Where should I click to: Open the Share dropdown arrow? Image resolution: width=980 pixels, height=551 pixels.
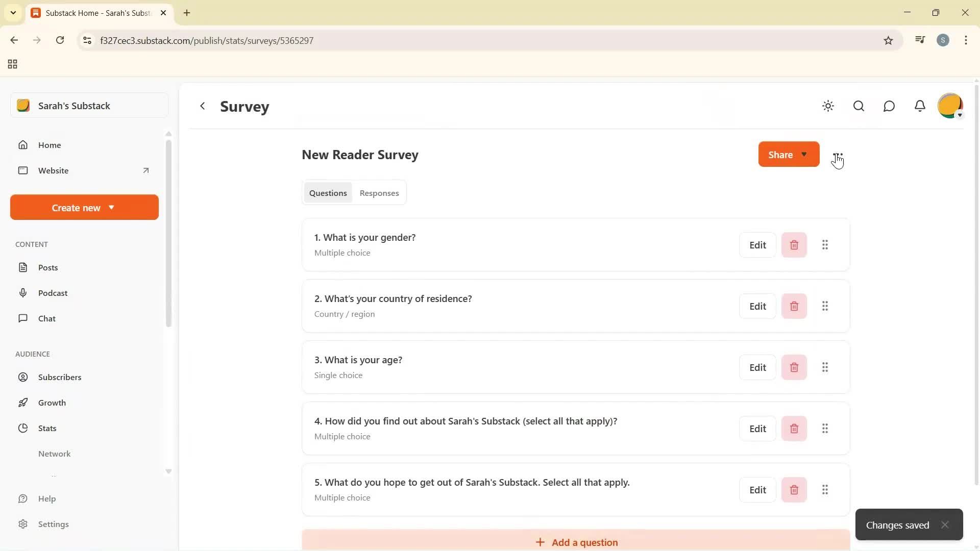[803, 154]
